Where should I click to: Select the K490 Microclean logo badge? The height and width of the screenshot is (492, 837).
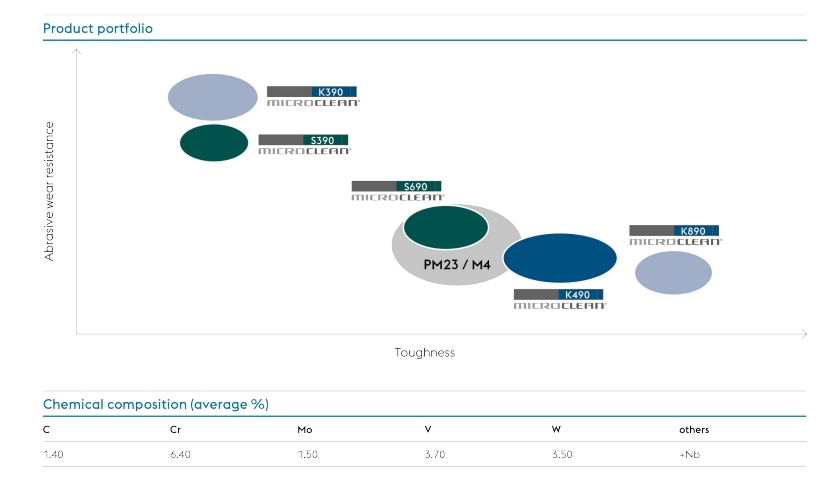coord(560,300)
